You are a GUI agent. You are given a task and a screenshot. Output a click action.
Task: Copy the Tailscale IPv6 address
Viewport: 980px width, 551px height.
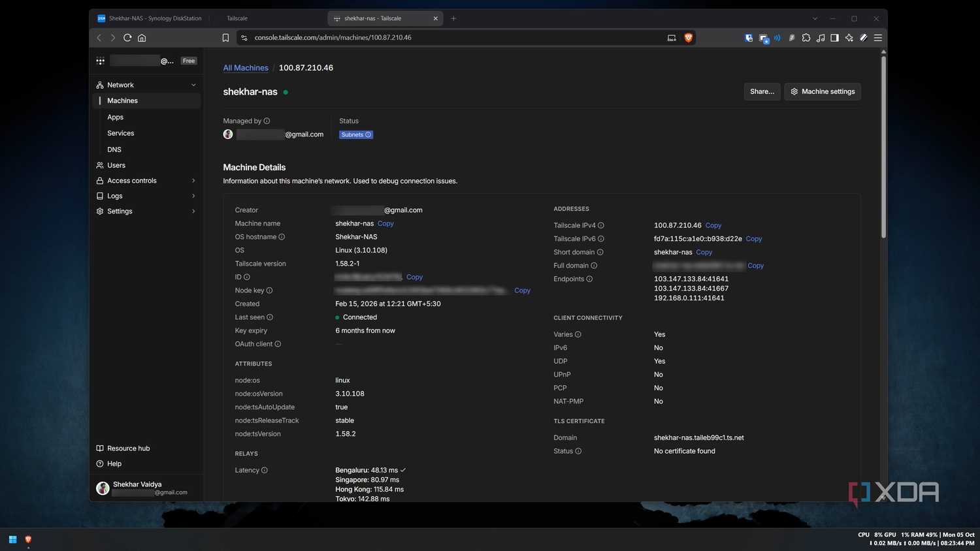point(754,239)
